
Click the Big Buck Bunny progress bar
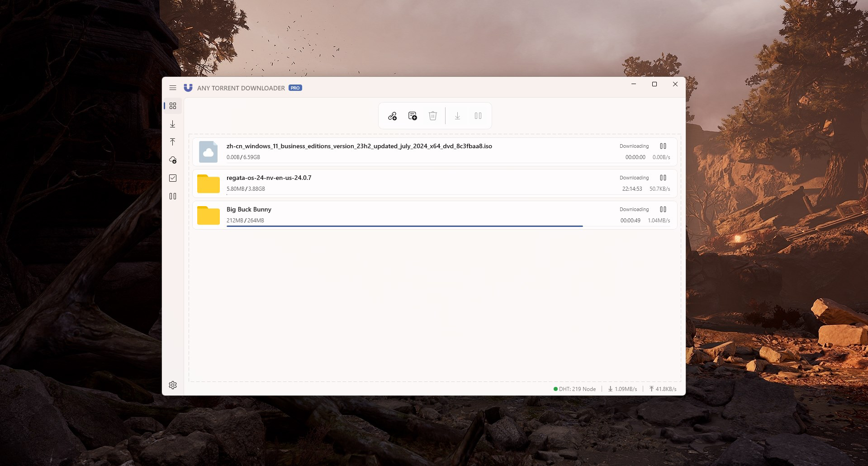[404, 226]
